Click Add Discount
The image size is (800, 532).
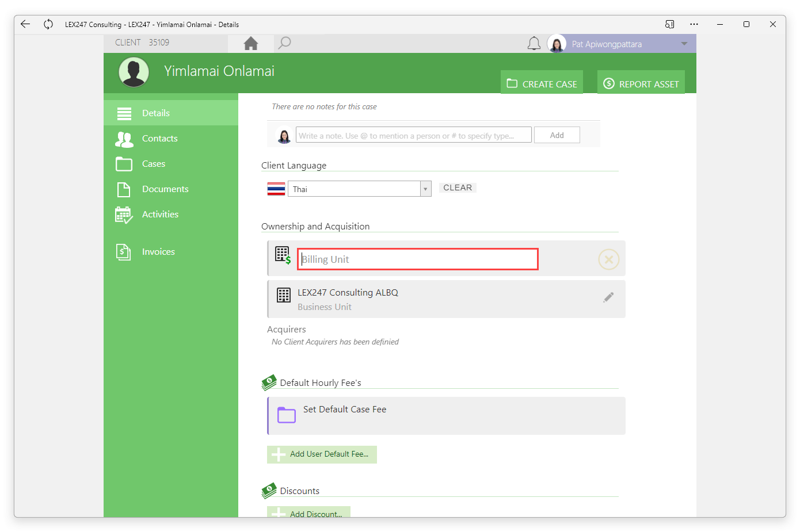[x=308, y=512]
